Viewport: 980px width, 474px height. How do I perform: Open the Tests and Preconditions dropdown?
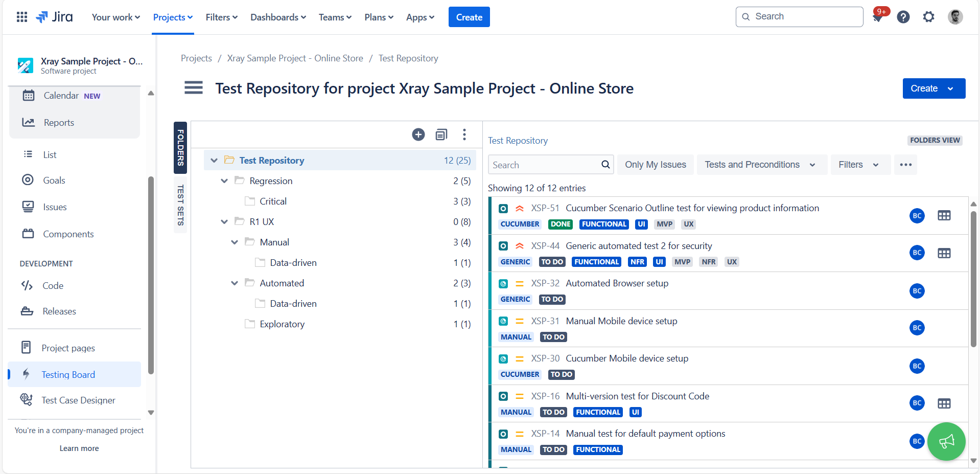click(762, 165)
